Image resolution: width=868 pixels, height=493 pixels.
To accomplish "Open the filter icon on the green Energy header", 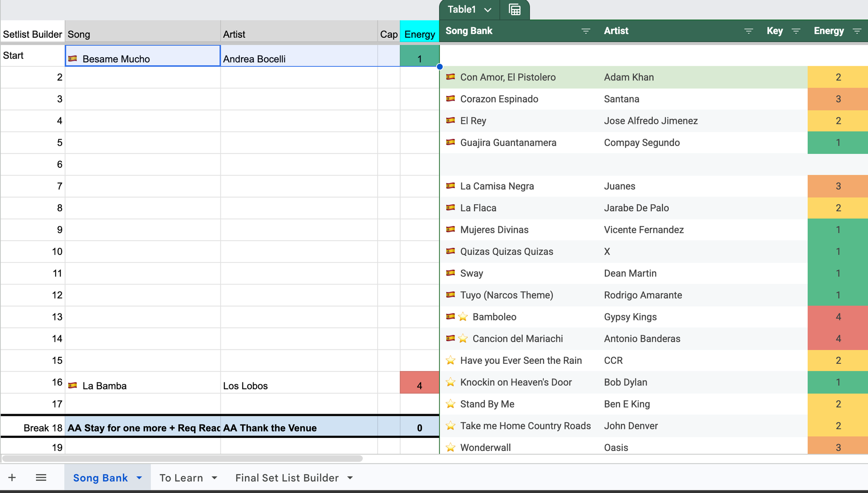I will point(857,31).
